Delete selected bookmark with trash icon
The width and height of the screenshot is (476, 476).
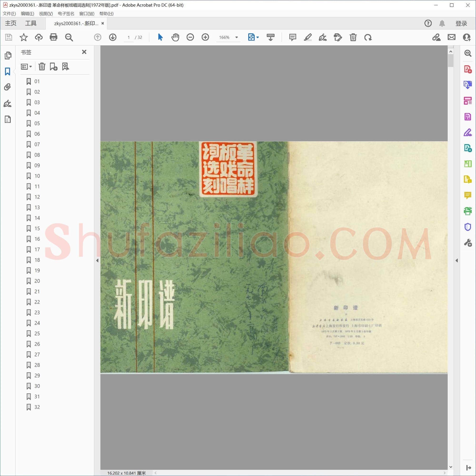point(42,67)
